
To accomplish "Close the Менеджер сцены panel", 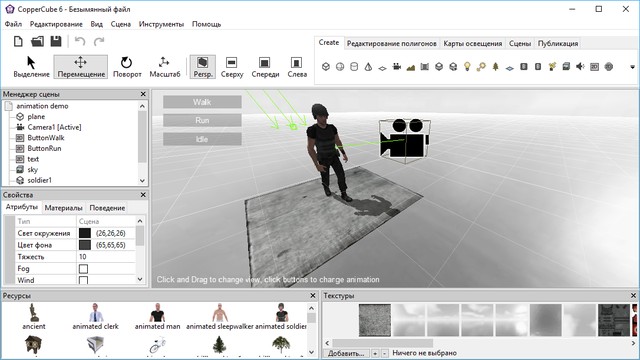I will coord(143,94).
